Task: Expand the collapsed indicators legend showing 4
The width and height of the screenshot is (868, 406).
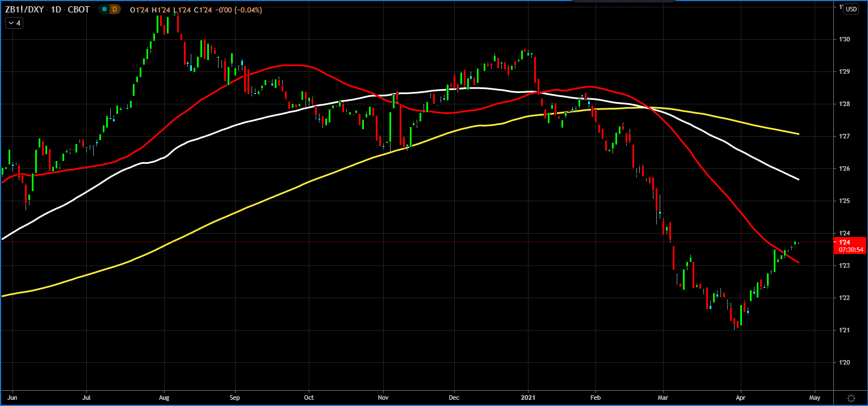Action: (14, 23)
